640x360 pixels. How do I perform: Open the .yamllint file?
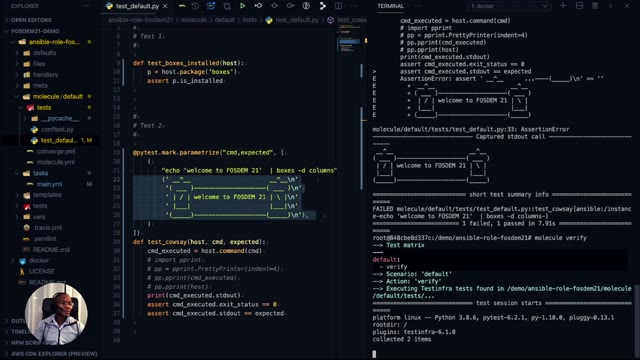click(x=45, y=239)
